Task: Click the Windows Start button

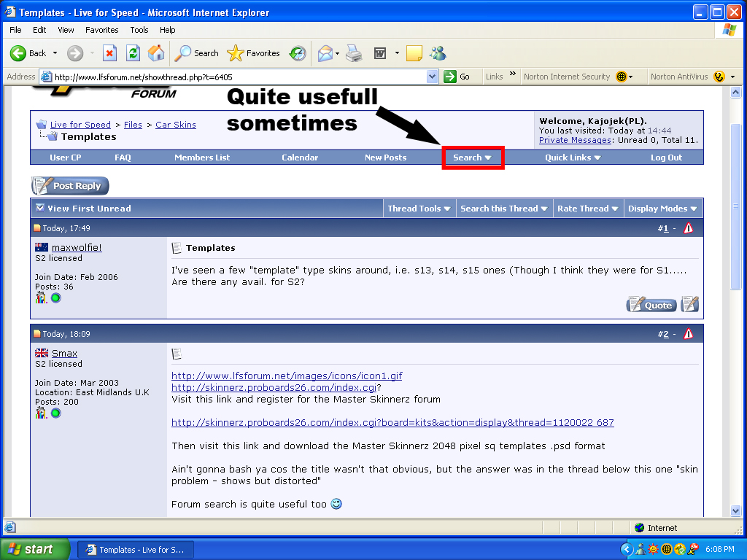Action: coord(35,550)
